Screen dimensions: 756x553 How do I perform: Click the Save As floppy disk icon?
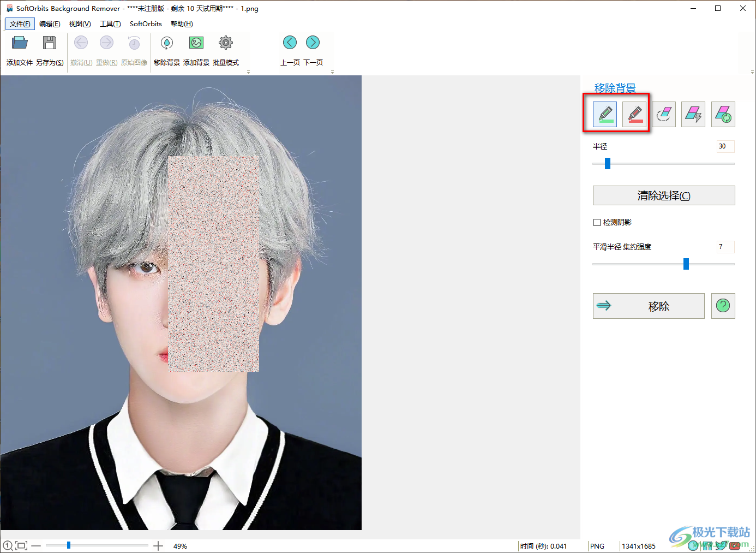[x=50, y=43]
